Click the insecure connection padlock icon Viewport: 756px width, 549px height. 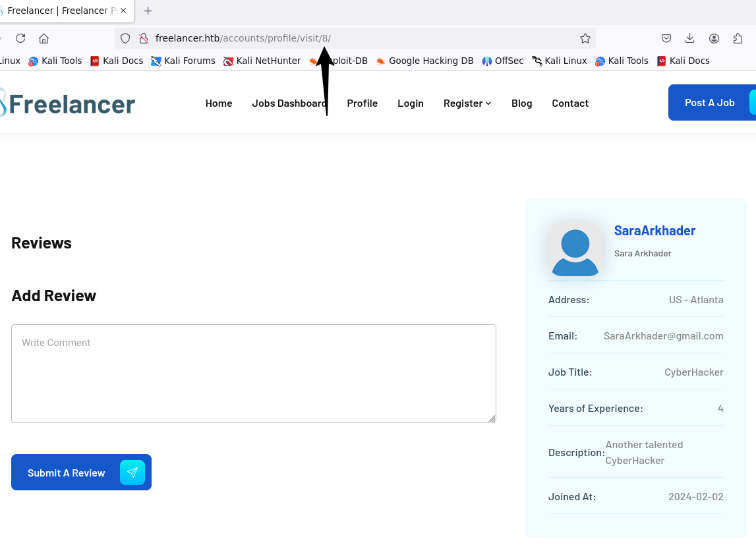[143, 38]
